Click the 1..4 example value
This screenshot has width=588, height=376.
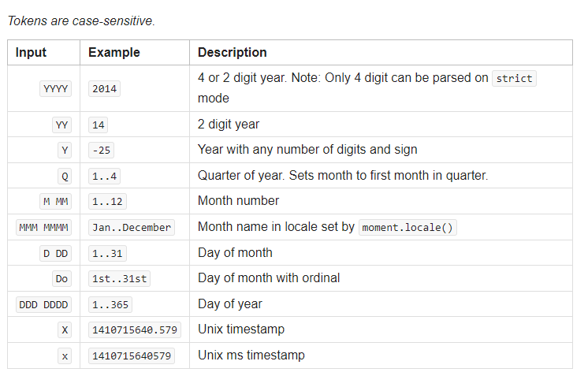(105, 176)
